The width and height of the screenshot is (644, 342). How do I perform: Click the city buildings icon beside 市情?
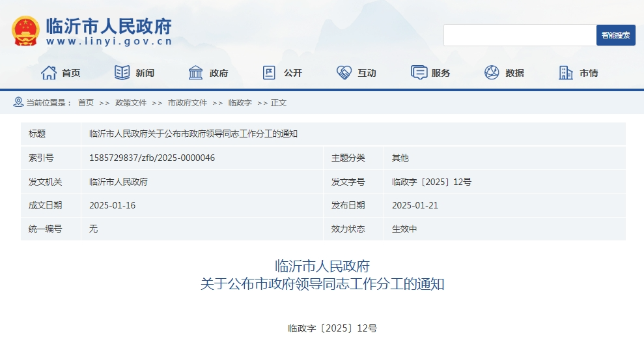pos(566,73)
